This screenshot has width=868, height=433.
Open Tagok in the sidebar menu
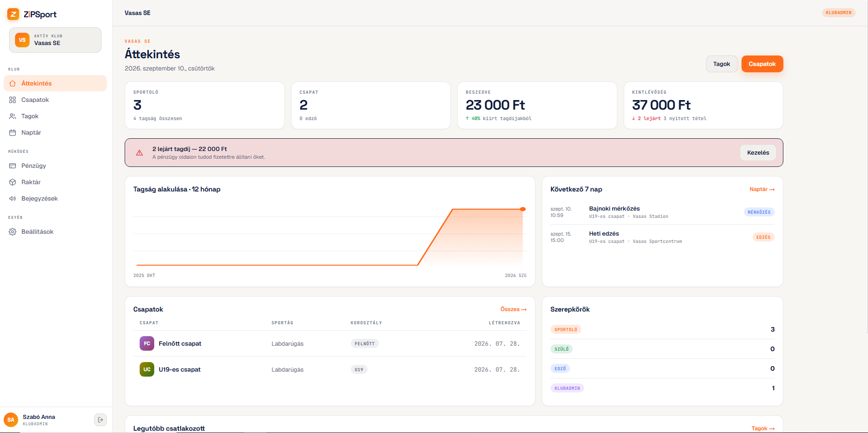coord(55,116)
